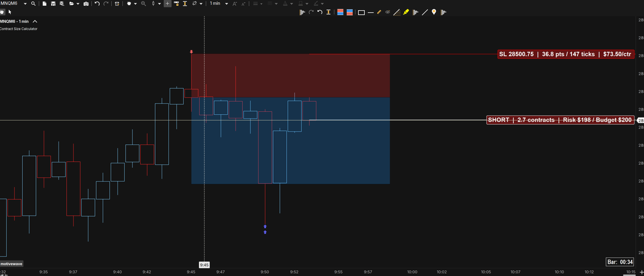Select the map pin marker tool
The image size is (644, 276).
coord(434,12)
